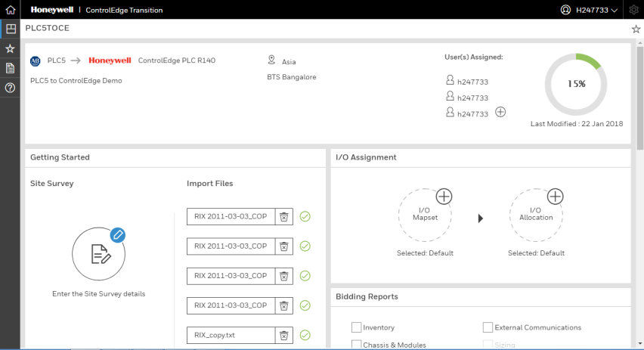Check the Inventory report checkbox
644x350 pixels.
[356, 327]
